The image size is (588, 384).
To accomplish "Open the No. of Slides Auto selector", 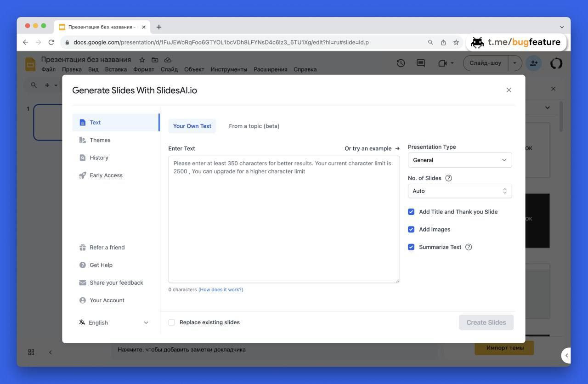I will (459, 191).
